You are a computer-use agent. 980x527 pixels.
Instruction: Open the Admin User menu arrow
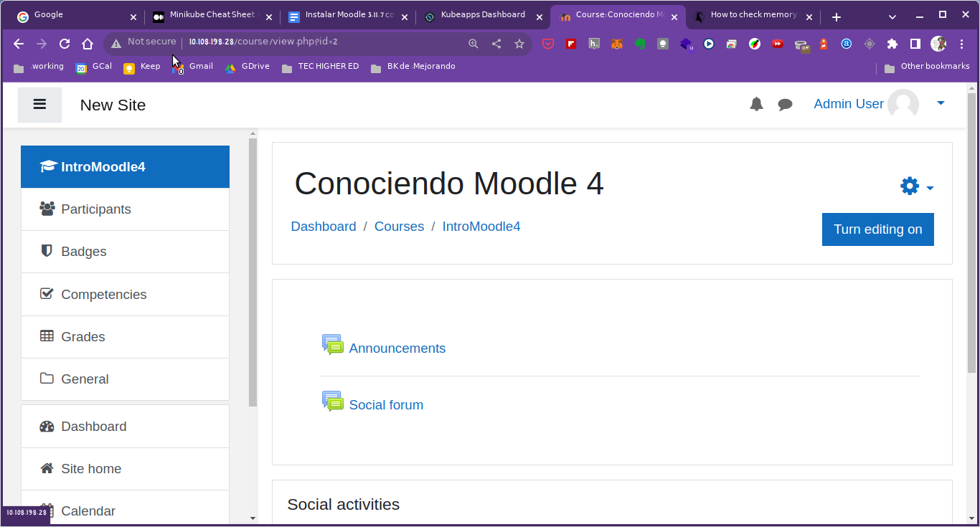(941, 104)
